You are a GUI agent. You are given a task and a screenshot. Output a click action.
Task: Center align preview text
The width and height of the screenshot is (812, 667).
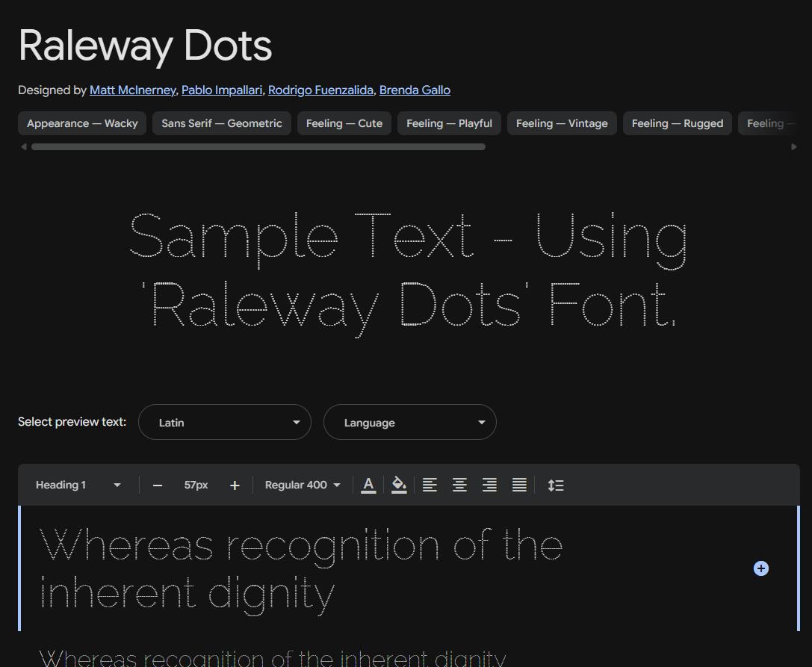pos(459,485)
